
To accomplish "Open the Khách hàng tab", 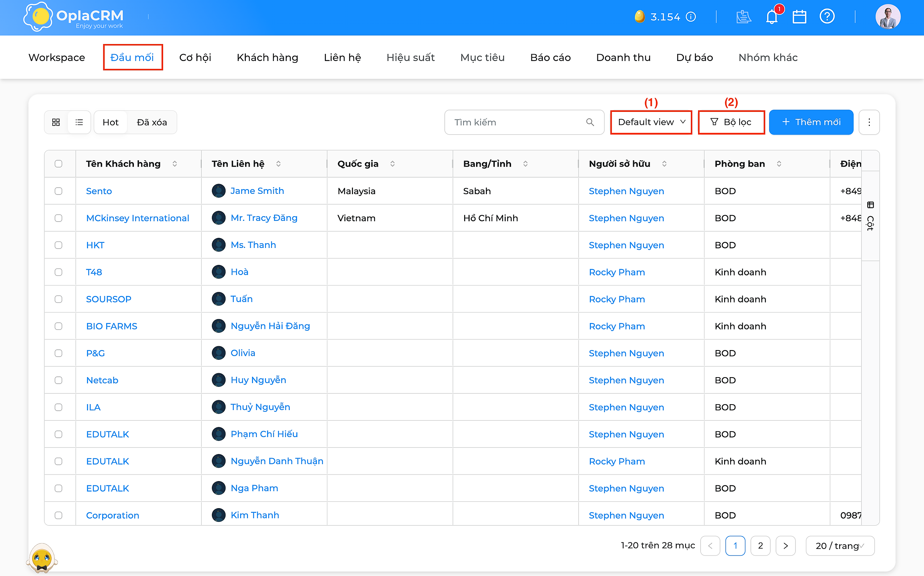I will click(267, 57).
